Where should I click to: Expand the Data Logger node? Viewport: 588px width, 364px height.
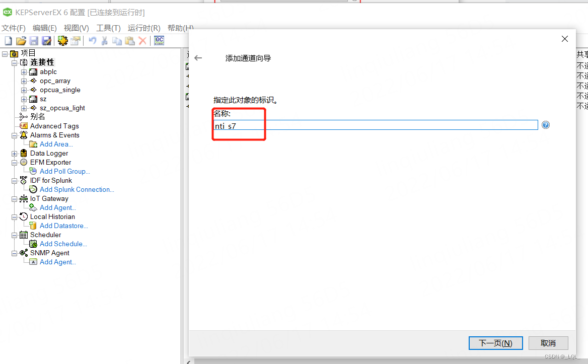14,154
